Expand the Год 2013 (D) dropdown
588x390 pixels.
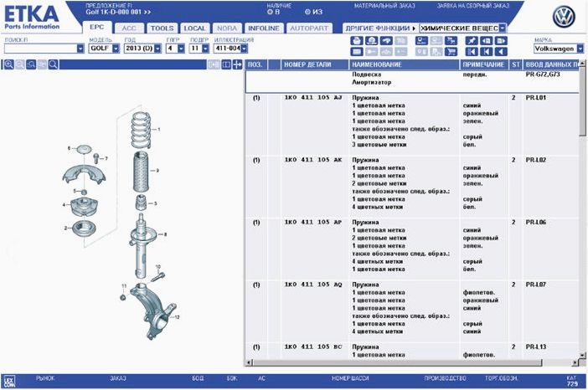tap(158, 49)
